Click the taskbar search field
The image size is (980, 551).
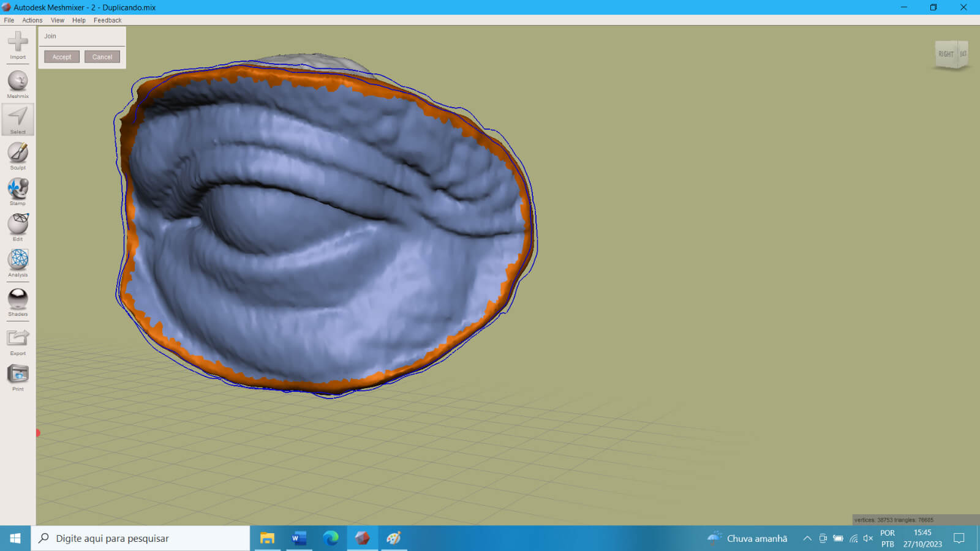pos(141,538)
